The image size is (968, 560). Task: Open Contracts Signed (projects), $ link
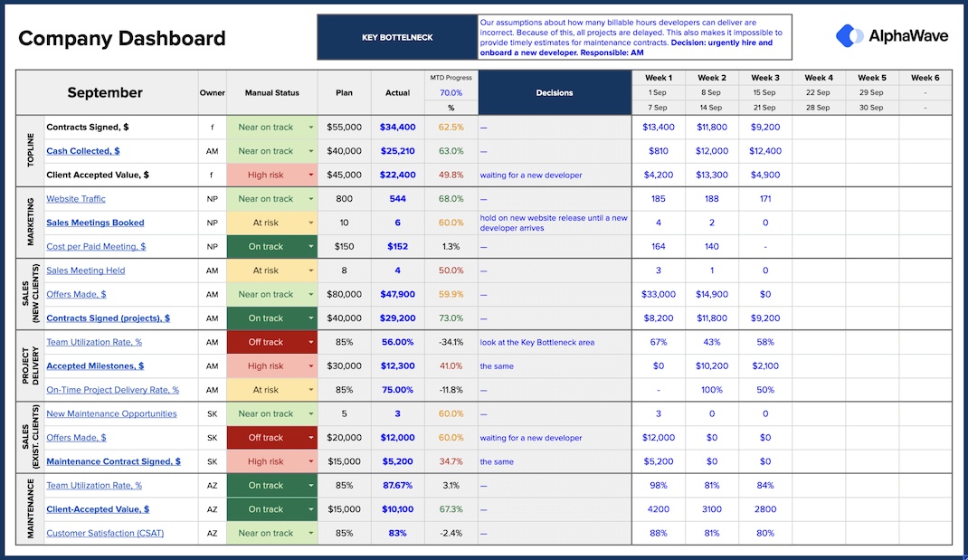point(108,318)
